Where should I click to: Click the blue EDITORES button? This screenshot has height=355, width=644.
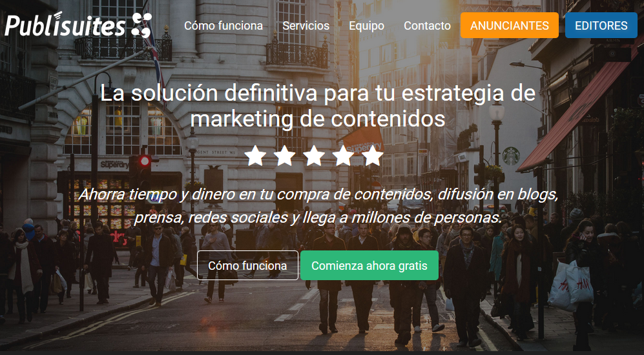coord(601,25)
